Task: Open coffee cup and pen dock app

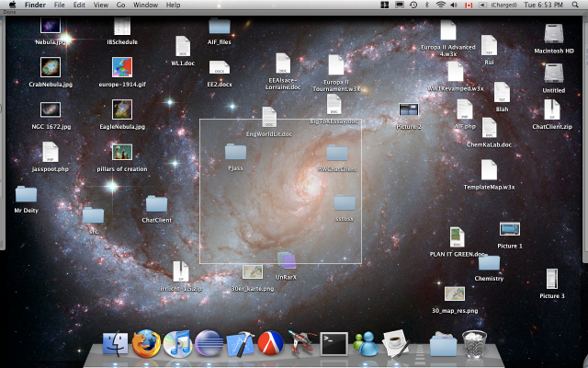Action: (396, 343)
